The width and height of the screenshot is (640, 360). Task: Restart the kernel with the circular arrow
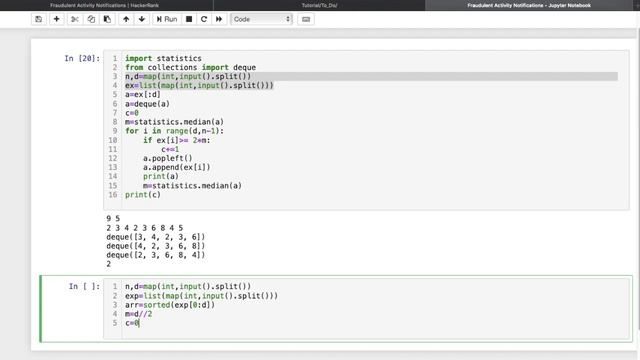click(204, 19)
